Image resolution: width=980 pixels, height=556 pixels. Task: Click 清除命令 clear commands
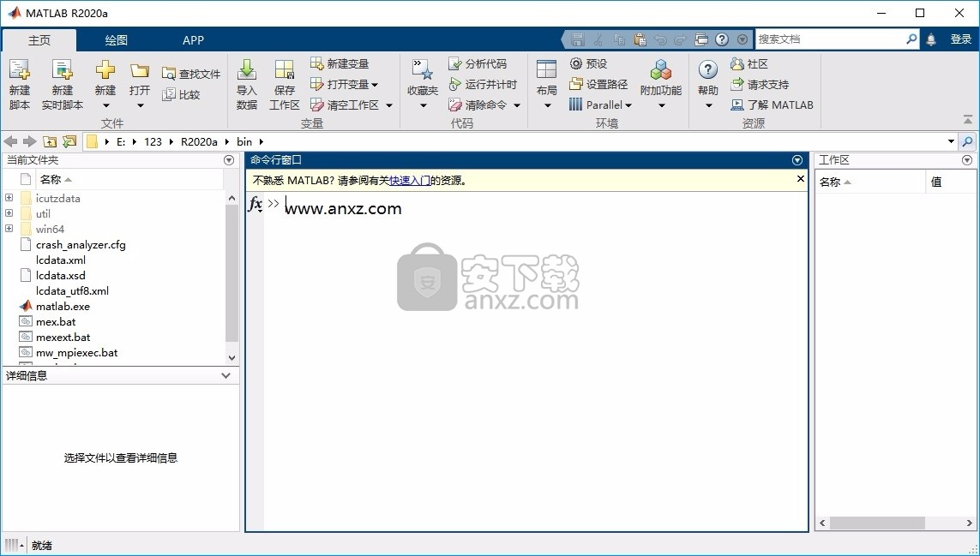click(x=478, y=105)
